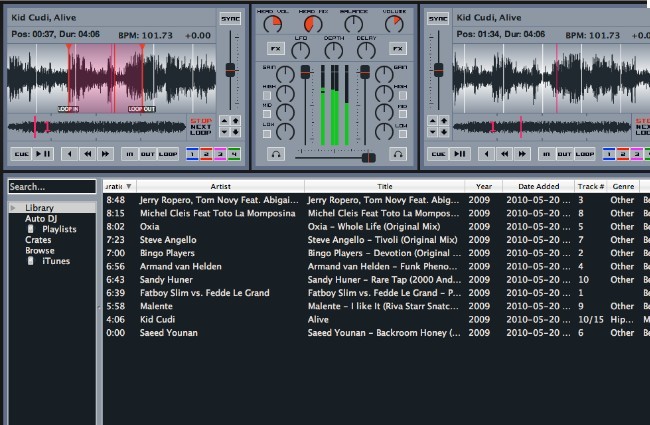Set loop IN point on left deck
This screenshot has width=650, height=425.
[130, 154]
